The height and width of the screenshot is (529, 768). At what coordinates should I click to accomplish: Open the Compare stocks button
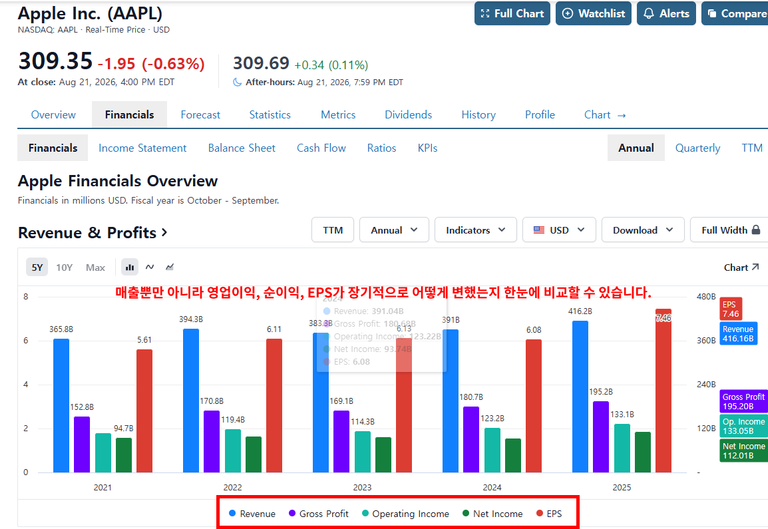click(735, 13)
